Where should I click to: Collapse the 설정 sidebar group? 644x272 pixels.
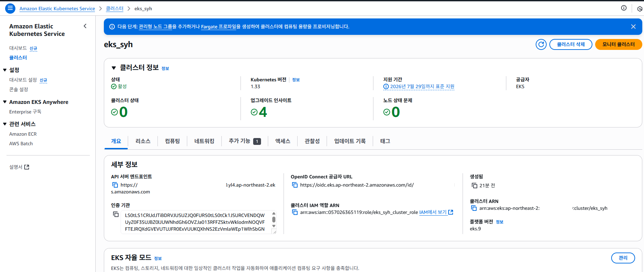tap(5, 70)
